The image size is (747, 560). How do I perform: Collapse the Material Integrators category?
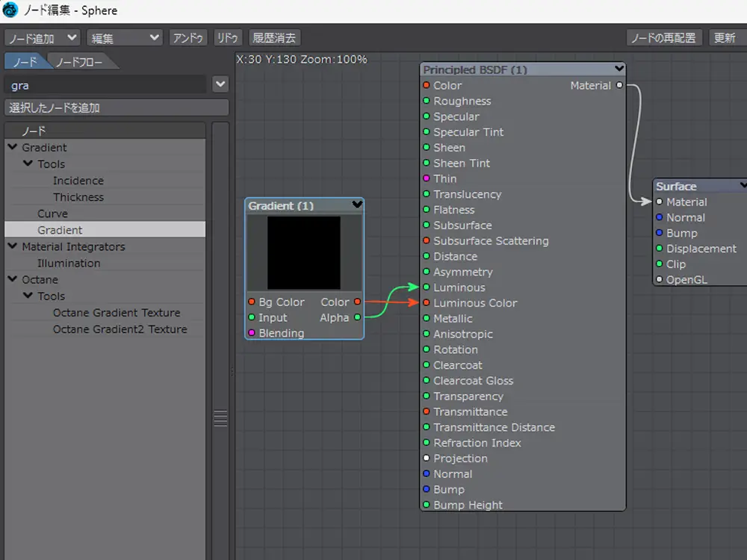coord(13,246)
